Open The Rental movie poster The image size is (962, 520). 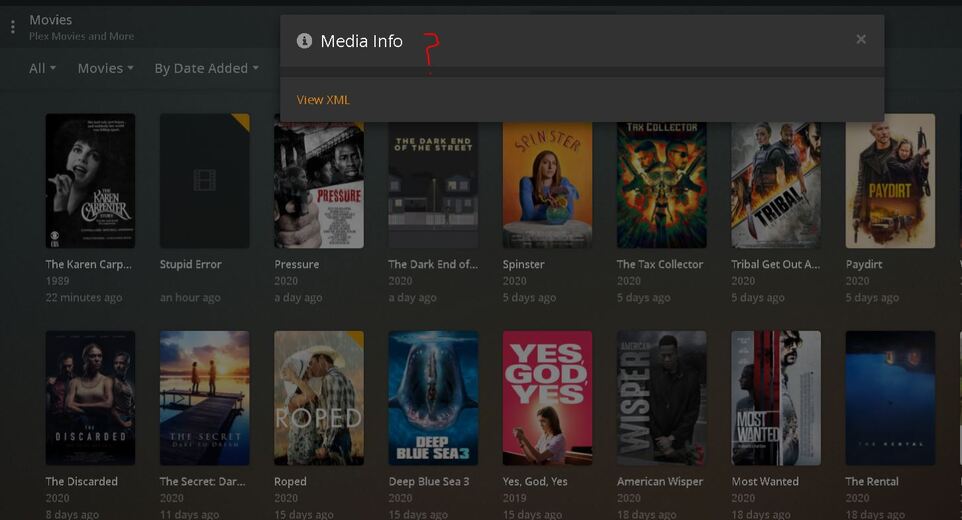click(x=890, y=398)
